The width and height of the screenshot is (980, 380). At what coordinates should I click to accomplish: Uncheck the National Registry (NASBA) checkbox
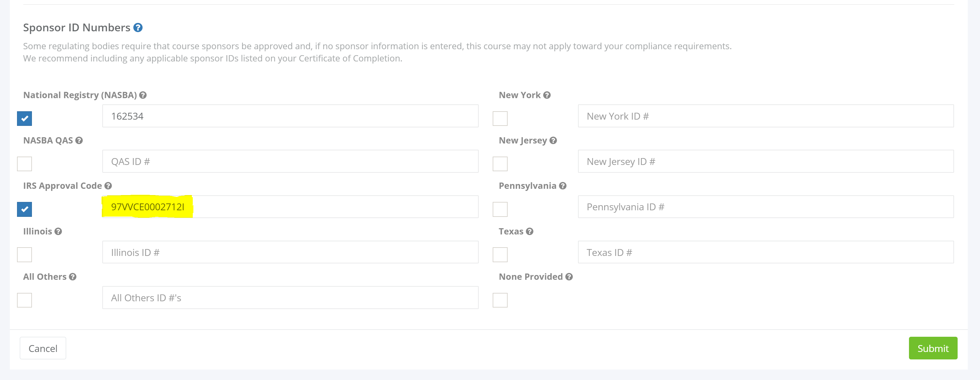[24, 118]
